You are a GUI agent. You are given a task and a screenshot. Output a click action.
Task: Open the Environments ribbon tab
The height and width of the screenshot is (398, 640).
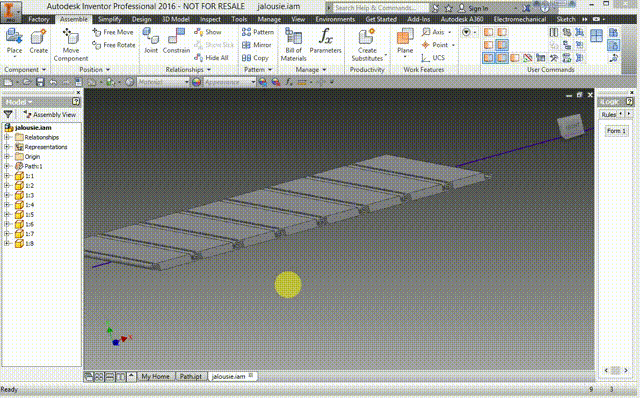click(x=335, y=19)
